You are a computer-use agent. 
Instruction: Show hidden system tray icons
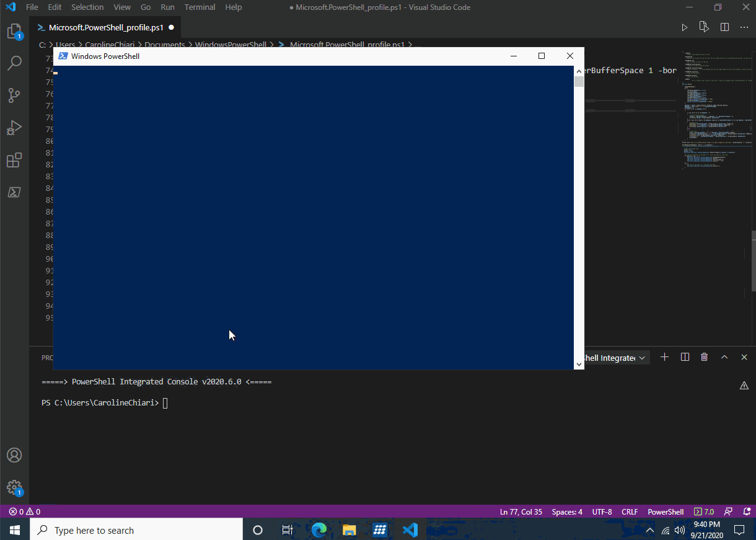(x=650, y=531)
